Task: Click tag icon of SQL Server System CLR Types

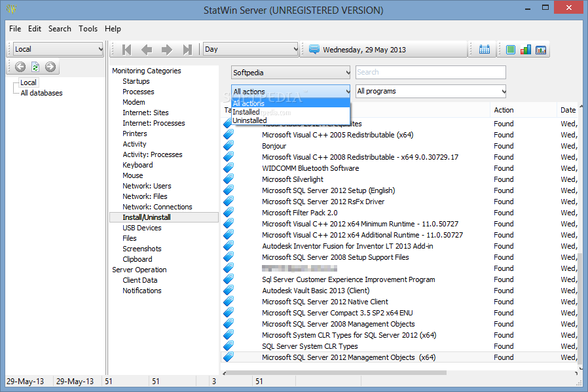Action: tap(229, 346)
